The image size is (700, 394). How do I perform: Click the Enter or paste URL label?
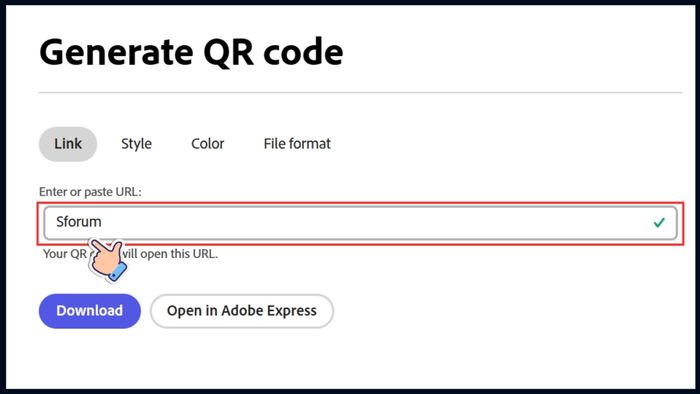point(90,192)
